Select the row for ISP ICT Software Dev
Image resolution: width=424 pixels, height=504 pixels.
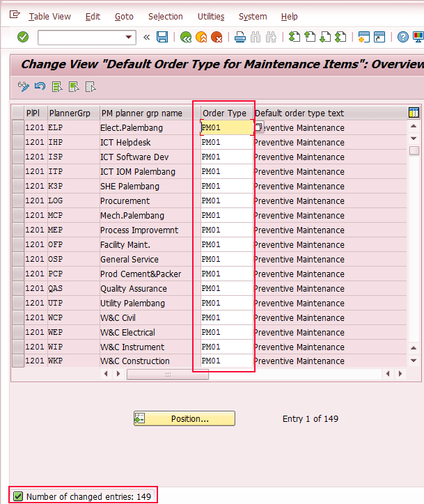coord(18,157)
